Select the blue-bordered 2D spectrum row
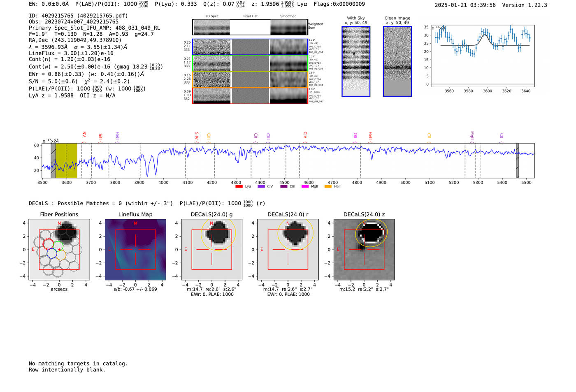 [250, 47]
